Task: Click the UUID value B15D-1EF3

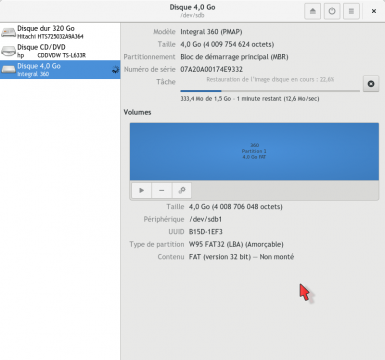Action: click(x=206, y=232)
